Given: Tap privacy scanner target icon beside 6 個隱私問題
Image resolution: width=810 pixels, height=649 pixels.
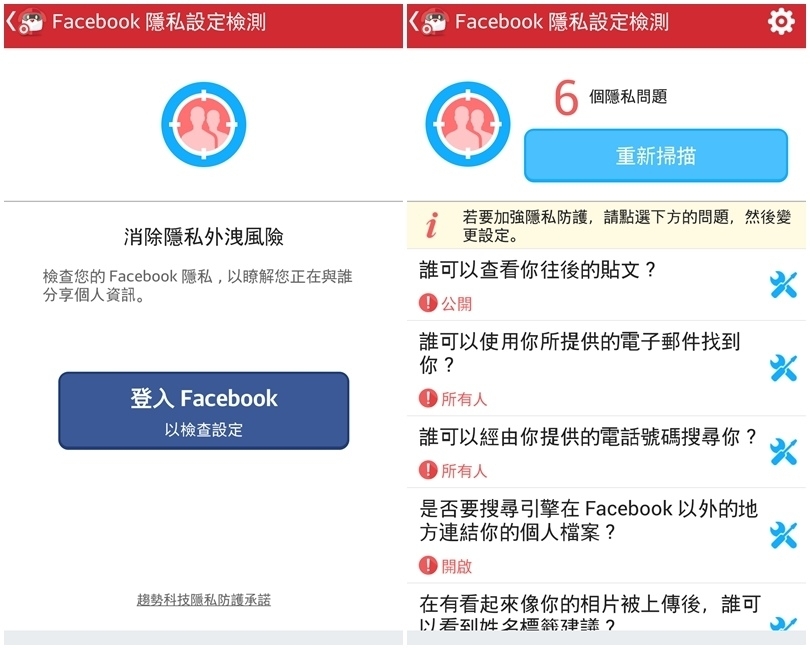Looking at the screenshot, I should [x=468, y=125].
